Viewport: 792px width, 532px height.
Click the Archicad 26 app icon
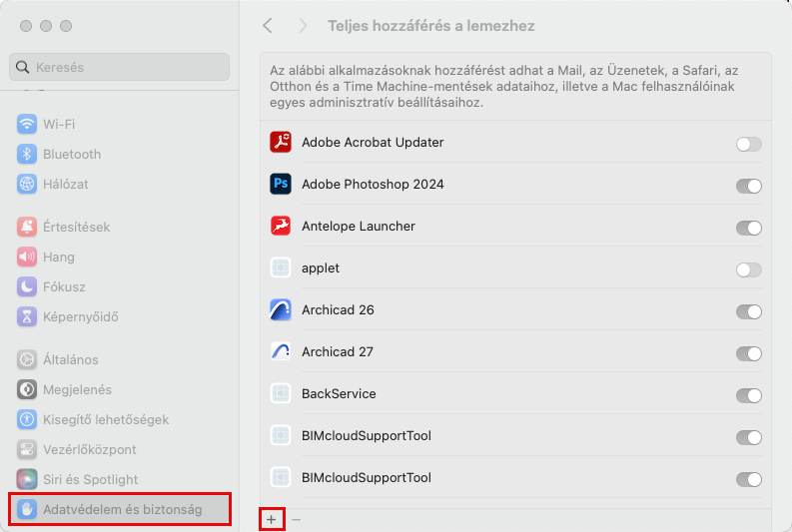click(281, 309)
